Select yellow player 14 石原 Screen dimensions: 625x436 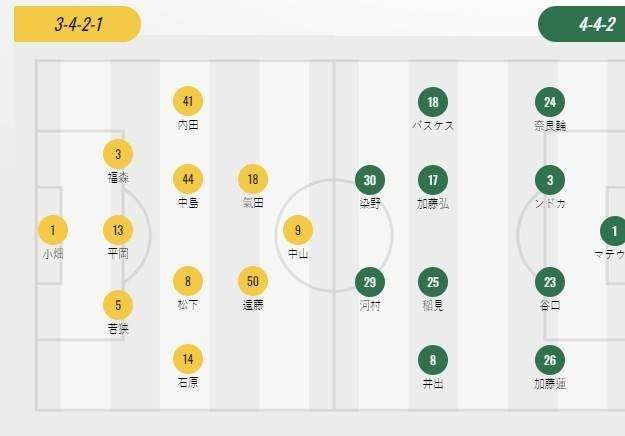click(188, 359)
